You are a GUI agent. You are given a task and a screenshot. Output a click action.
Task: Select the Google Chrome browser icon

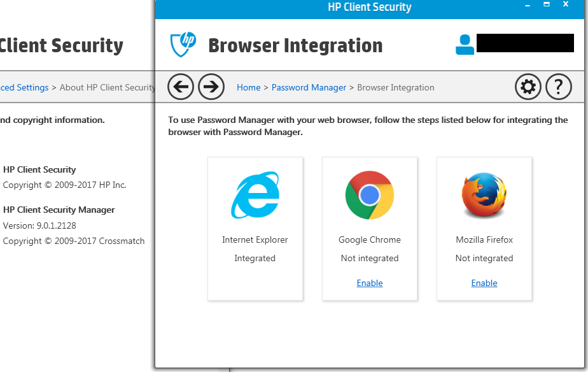pyautogui.click(x=370, y=195)
